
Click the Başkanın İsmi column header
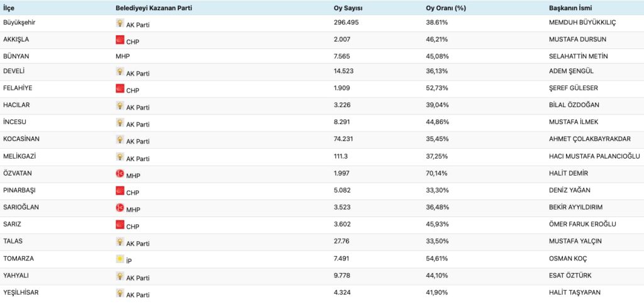[570, 8]
